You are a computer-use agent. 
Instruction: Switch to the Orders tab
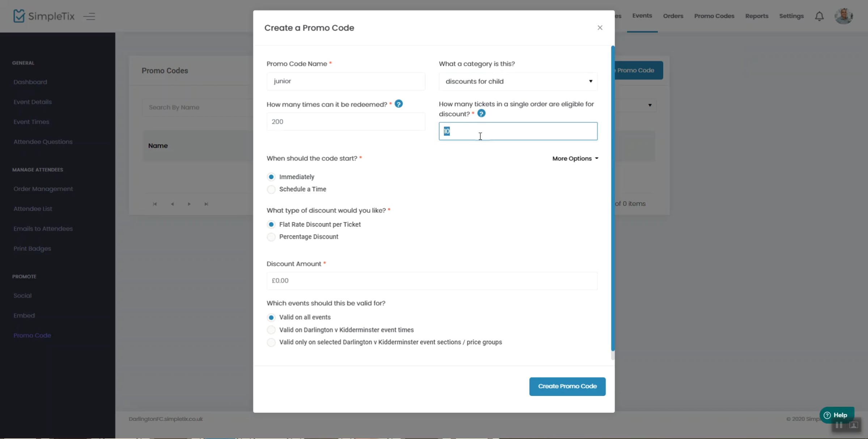[x=673, y=16]
